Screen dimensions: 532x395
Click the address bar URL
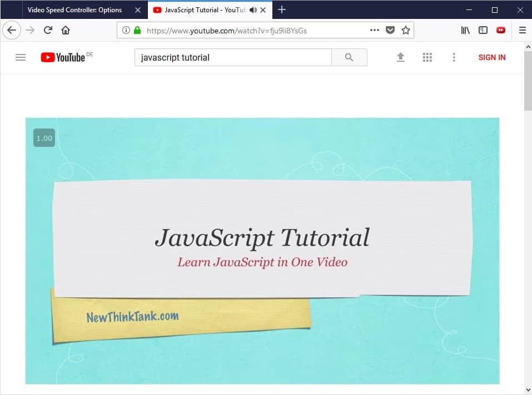[x=227, y=31]
